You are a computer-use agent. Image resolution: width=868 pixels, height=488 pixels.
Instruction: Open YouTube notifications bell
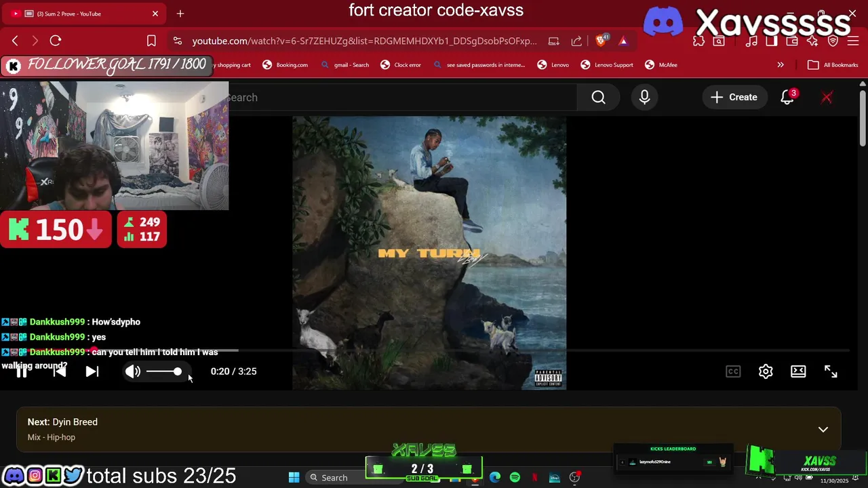787,98
